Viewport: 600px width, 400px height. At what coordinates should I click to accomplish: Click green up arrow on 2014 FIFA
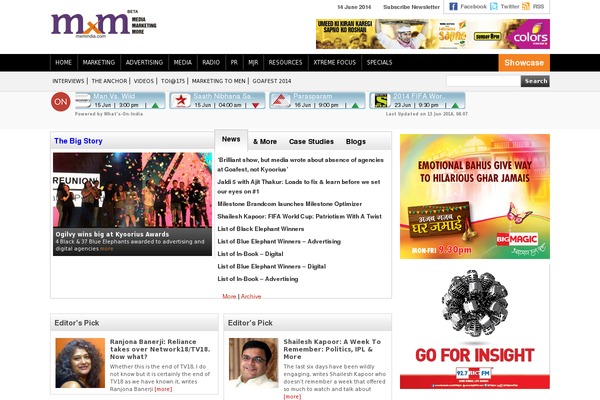click(x=455, y=105)
